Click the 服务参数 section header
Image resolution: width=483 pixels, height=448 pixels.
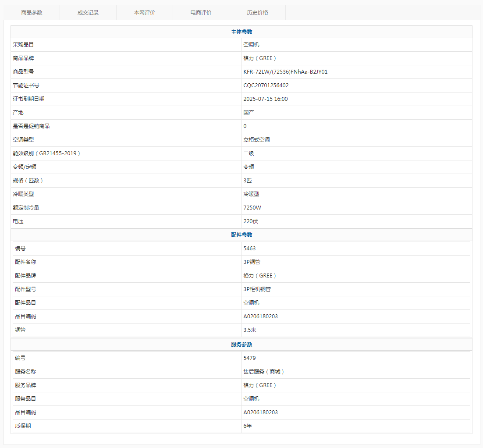[241, 345]
